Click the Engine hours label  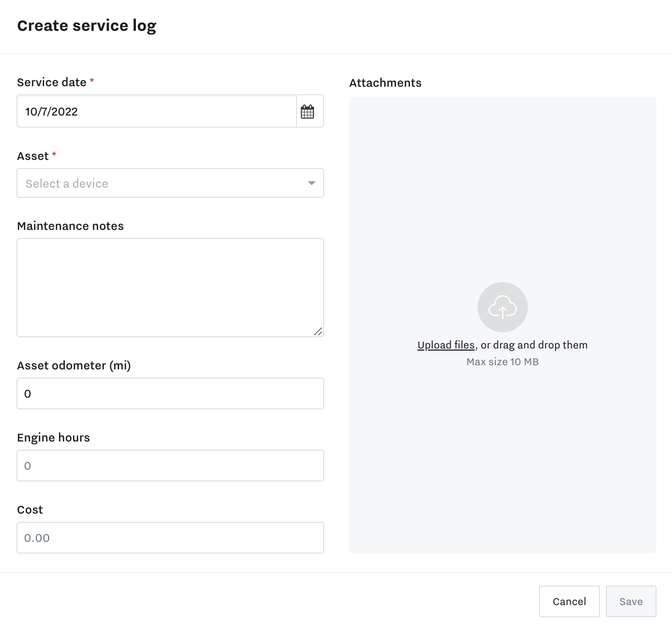tap(53, 438)
